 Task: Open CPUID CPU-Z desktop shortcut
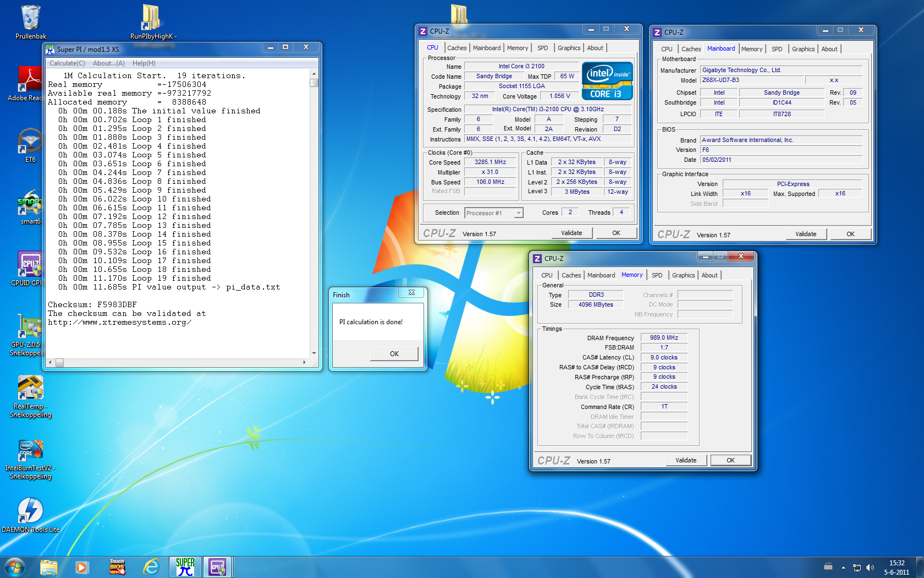point(30,269)
